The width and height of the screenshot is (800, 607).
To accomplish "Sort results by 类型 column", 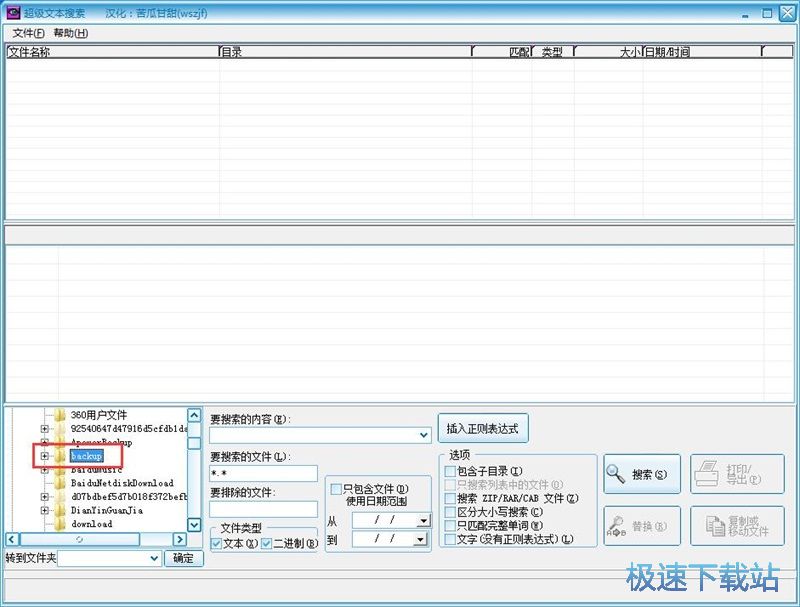I will tap(553, 52).
